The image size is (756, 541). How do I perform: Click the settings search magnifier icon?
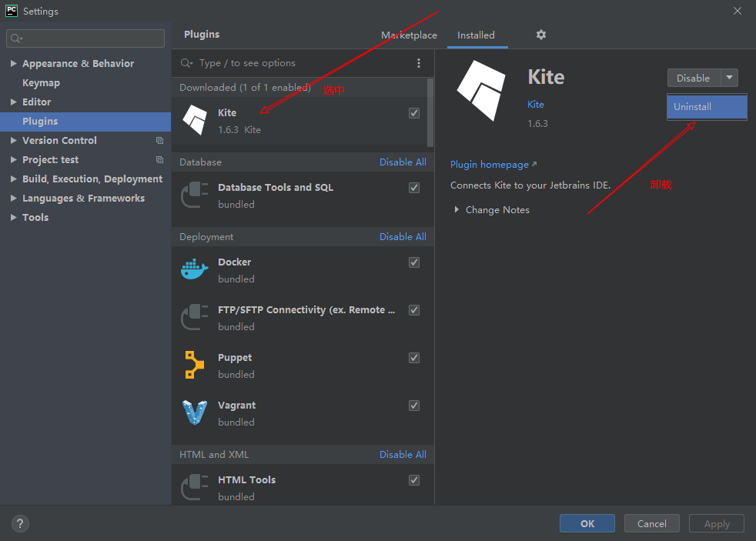(x=16, y=38)
